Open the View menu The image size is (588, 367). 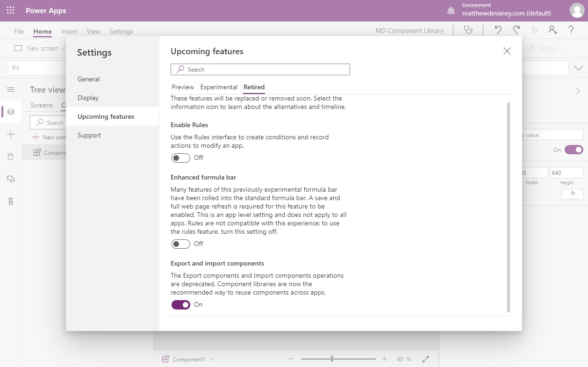point(93,31)
